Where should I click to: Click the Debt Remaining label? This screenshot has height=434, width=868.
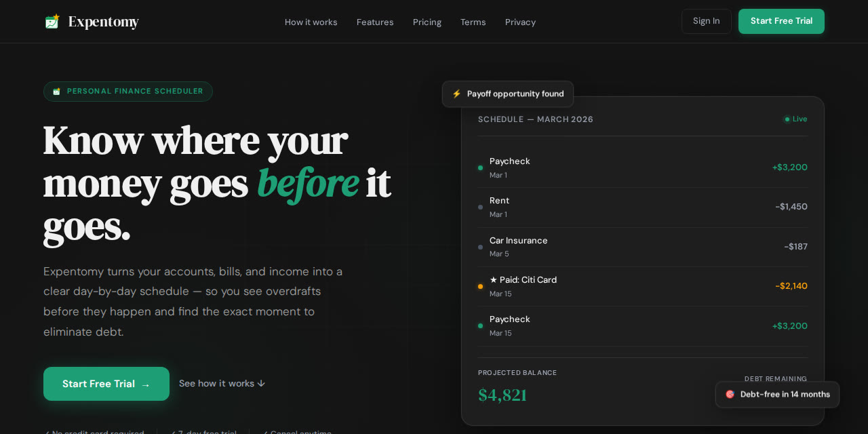pos(776,378)
